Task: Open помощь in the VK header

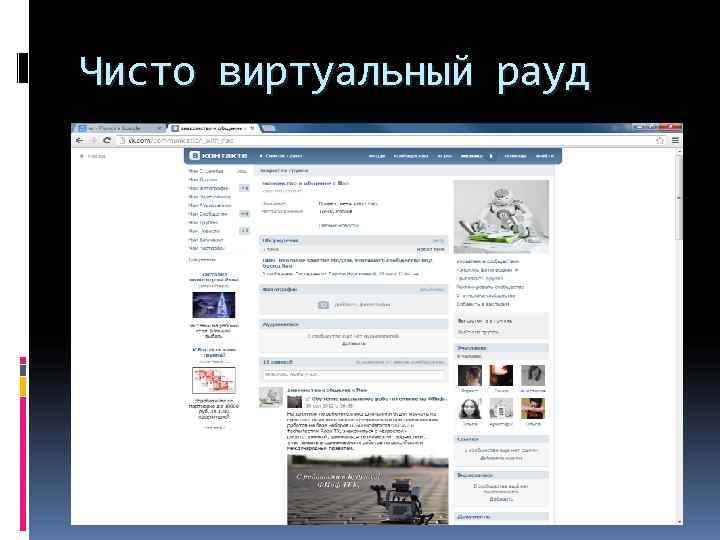Action: [x=515, y=156]
